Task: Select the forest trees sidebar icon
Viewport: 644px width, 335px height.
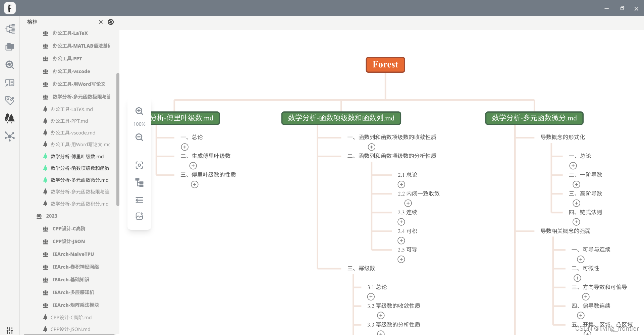Action: (10, 118)
